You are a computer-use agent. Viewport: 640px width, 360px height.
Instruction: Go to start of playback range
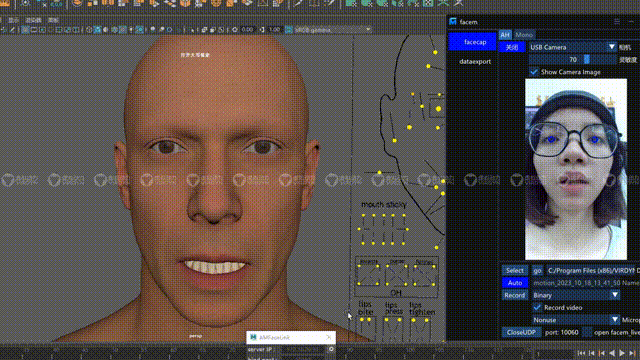coord(581,353)
